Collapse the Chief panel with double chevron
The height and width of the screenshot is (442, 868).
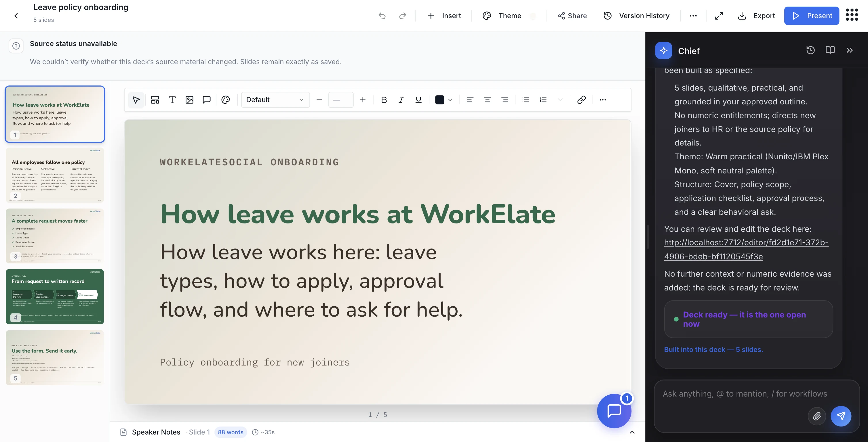tap(850, 50)
